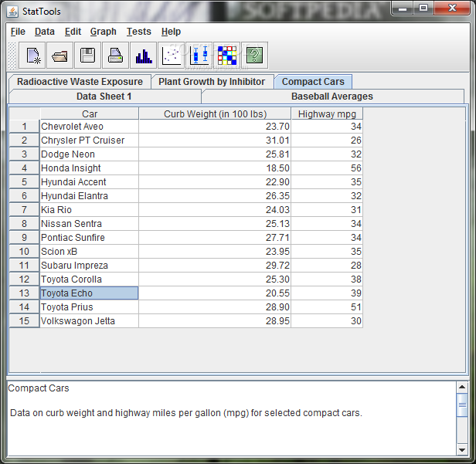Select row header number 8

tap(24, 224)
